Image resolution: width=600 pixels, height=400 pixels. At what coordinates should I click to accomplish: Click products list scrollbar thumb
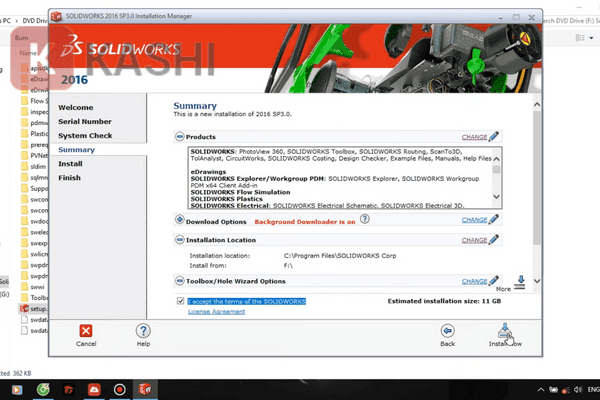point(496,169)
